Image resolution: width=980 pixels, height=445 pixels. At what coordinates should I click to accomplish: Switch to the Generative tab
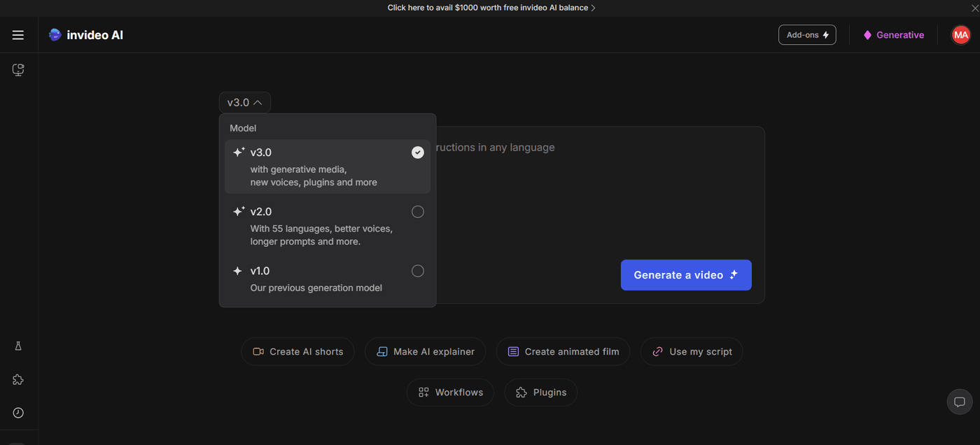[x=894, y=34]
